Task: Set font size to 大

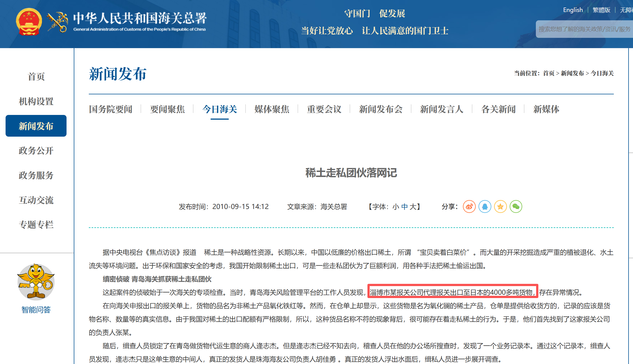Action: (413, 207)
